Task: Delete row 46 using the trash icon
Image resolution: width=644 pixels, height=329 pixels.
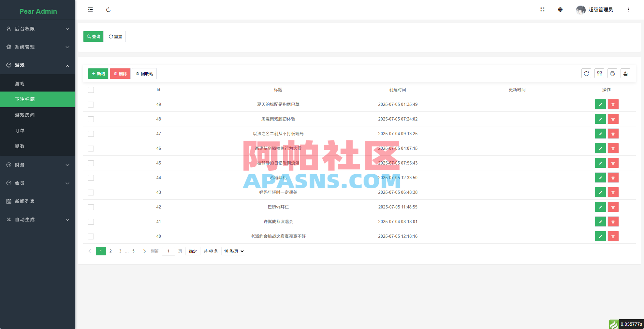Action: (613, 149)
